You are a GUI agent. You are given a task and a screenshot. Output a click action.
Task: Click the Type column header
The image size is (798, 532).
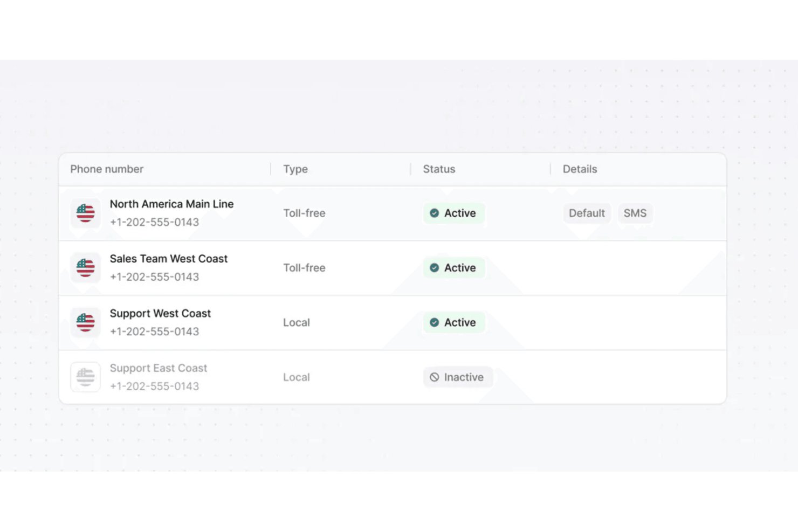(295, 169)
